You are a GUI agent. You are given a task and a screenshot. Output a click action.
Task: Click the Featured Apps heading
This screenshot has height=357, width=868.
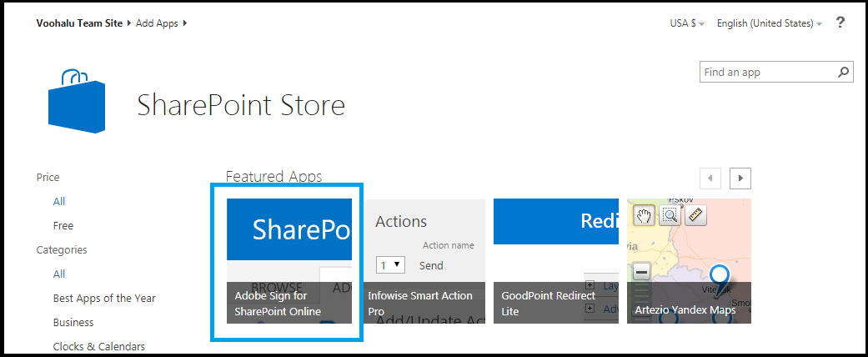pyautogui.click(x=274, y=177)
